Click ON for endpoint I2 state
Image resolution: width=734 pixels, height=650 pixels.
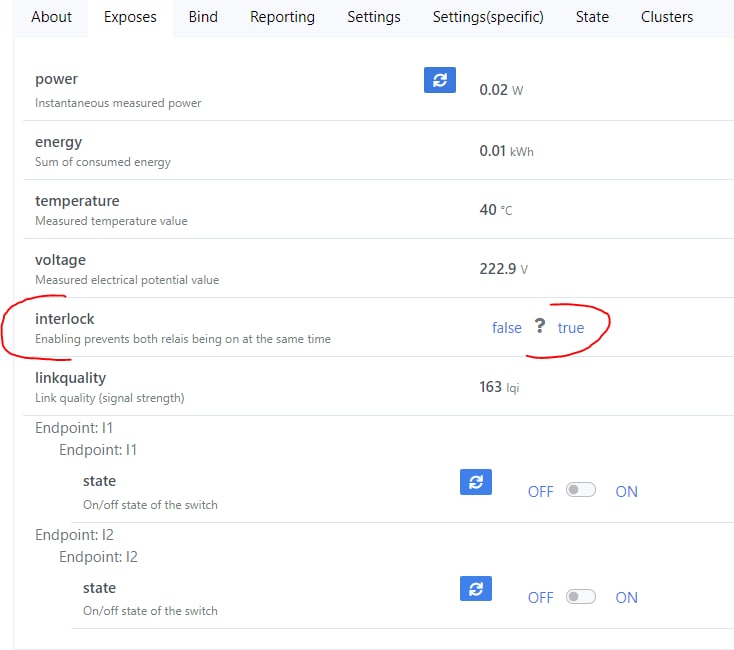[626, 598]
